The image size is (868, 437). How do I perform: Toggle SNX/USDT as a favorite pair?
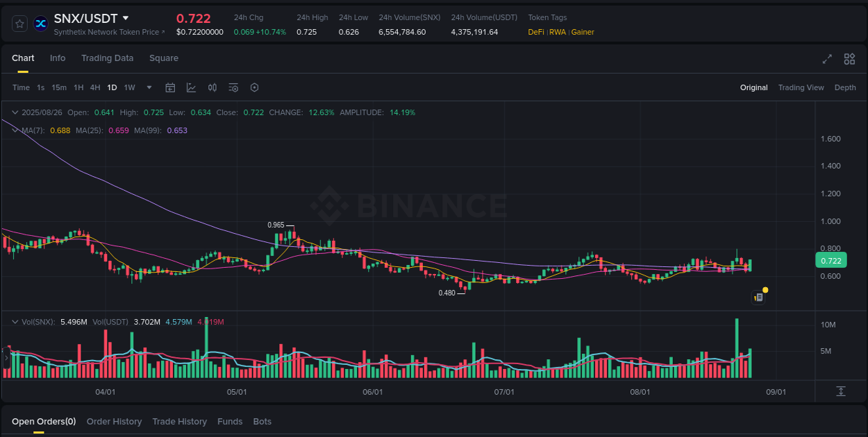19,23
